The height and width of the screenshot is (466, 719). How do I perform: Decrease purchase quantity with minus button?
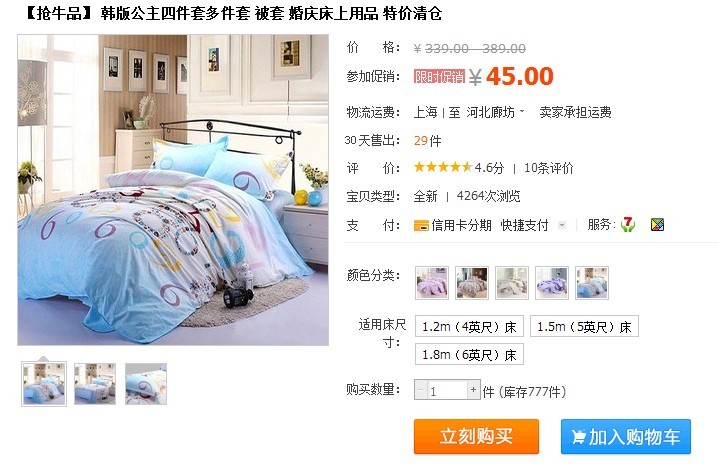pyautogui.click(x=420, y=390)
